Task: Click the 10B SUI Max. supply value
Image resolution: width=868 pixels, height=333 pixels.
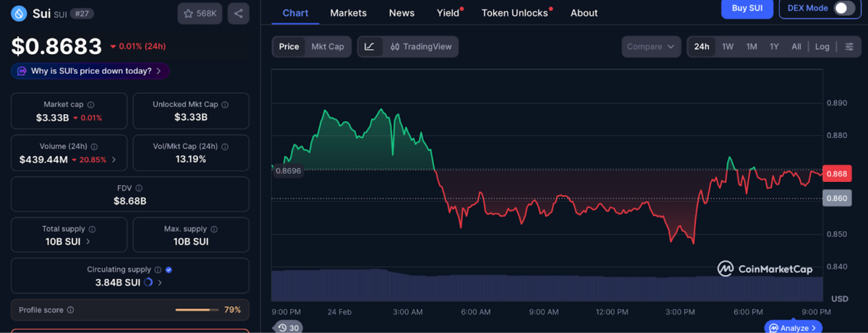Action: pos(191,241)
